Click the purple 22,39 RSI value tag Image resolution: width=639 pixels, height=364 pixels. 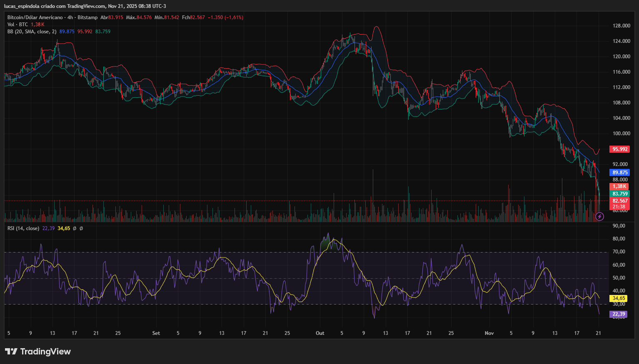[x=619, y=314]
